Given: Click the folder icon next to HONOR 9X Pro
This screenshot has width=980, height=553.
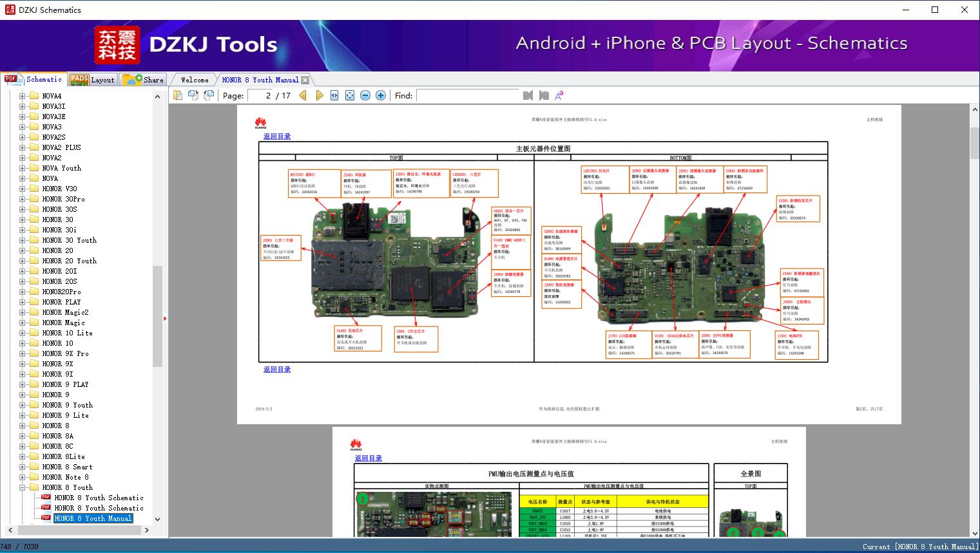Looking at the screenshot, I should pos(34,353).
